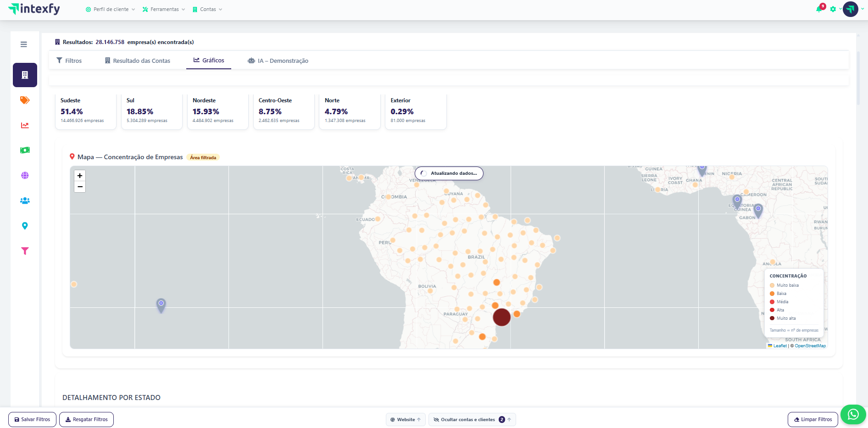Click Muito baixa legend color swatch
The width and height of the screenshot is (868, 428).
[x=772, y=285]
